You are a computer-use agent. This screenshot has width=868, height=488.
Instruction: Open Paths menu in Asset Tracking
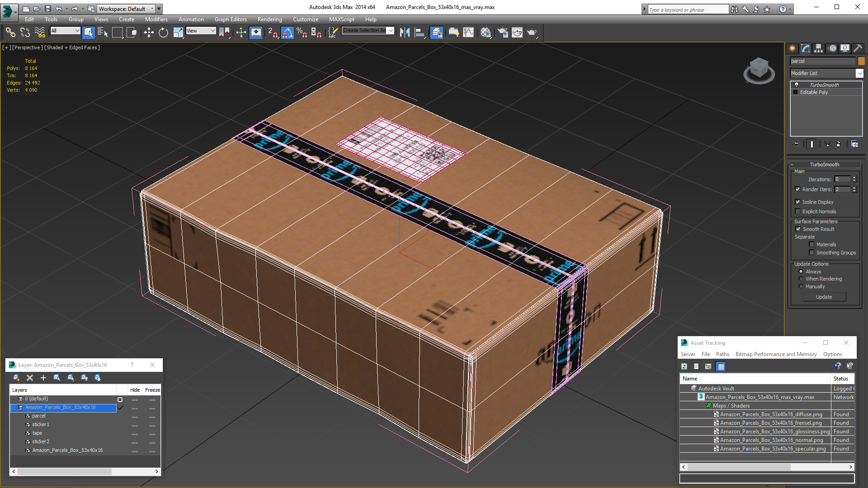(722, 354)
